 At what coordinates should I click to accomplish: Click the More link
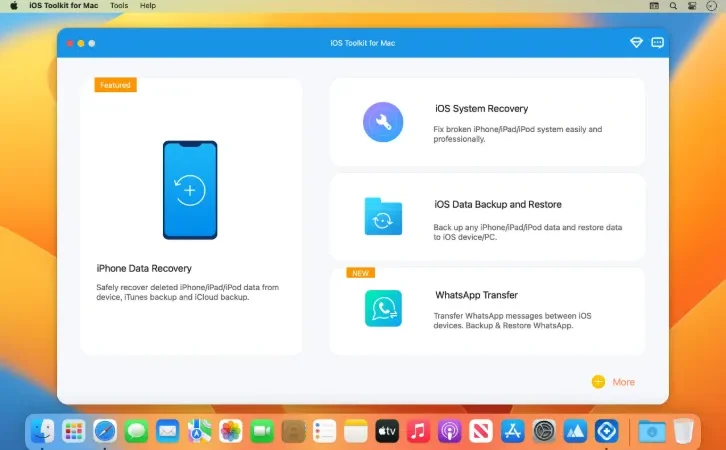pos(623,382)
